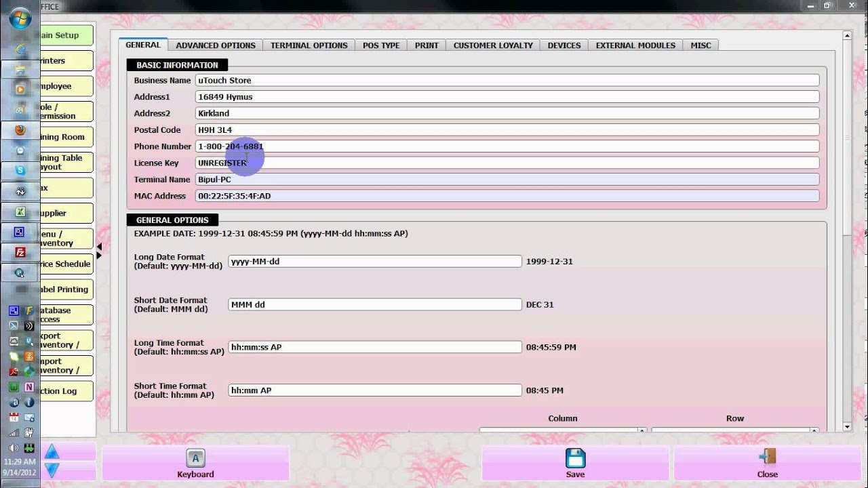
Task: Open Import Inventory sidebar item
Action: (66, 365)
